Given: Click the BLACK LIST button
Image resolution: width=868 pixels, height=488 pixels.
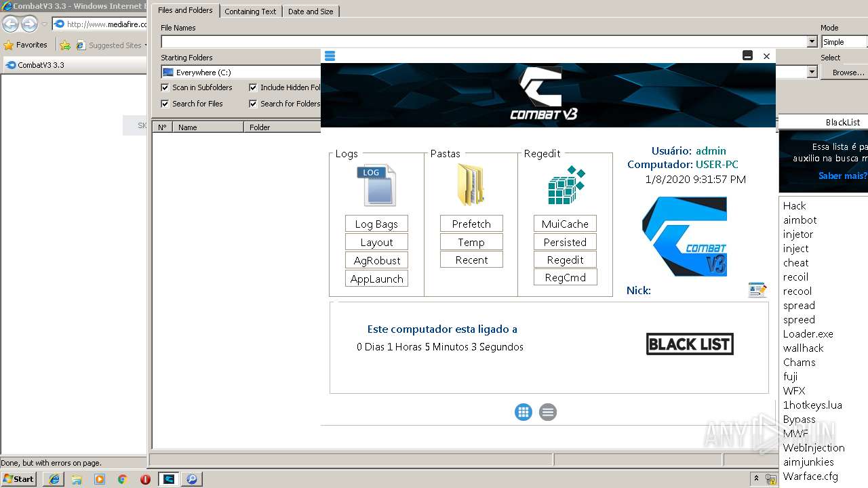Looking at the screenshot, I should [690, 344].
